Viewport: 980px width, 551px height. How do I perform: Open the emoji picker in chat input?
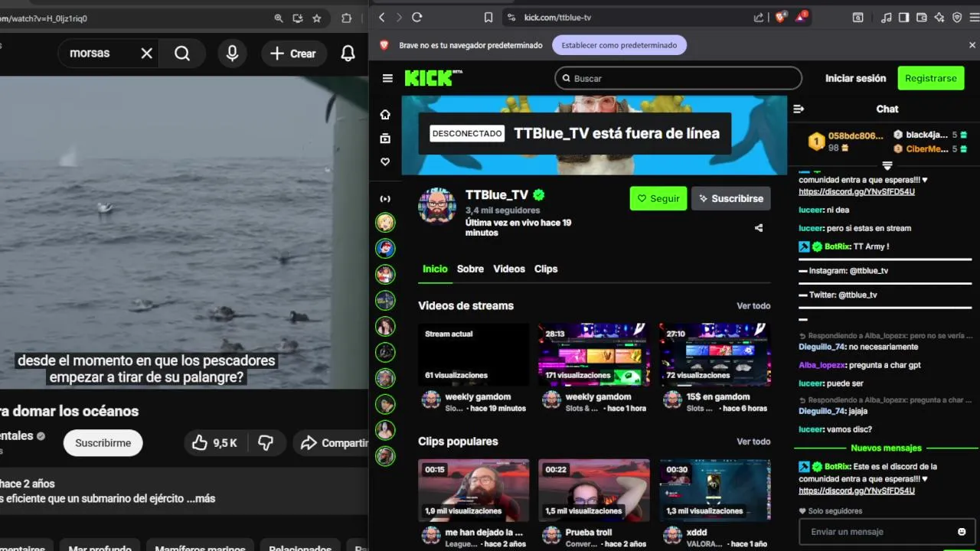pyautogui.click(x=962, y=531)
